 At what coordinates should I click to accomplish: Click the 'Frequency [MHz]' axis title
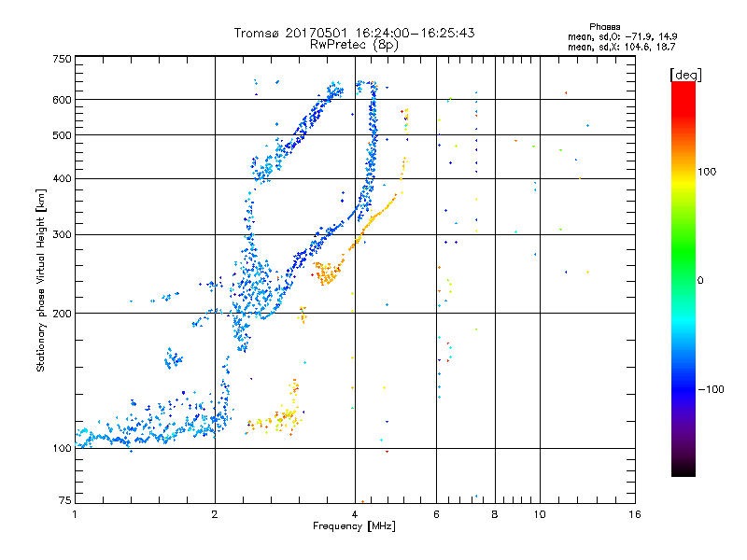tap(354, 526)
